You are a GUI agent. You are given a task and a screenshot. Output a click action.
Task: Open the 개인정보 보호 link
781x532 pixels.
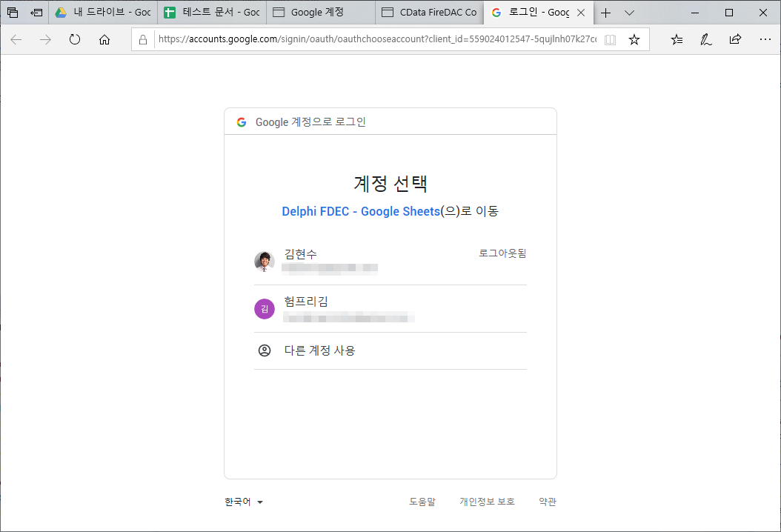click(487, 502)
